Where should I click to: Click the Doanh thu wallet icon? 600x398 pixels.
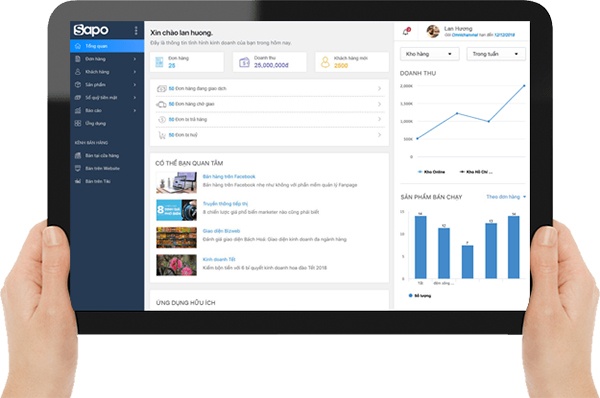click(244, 62)
